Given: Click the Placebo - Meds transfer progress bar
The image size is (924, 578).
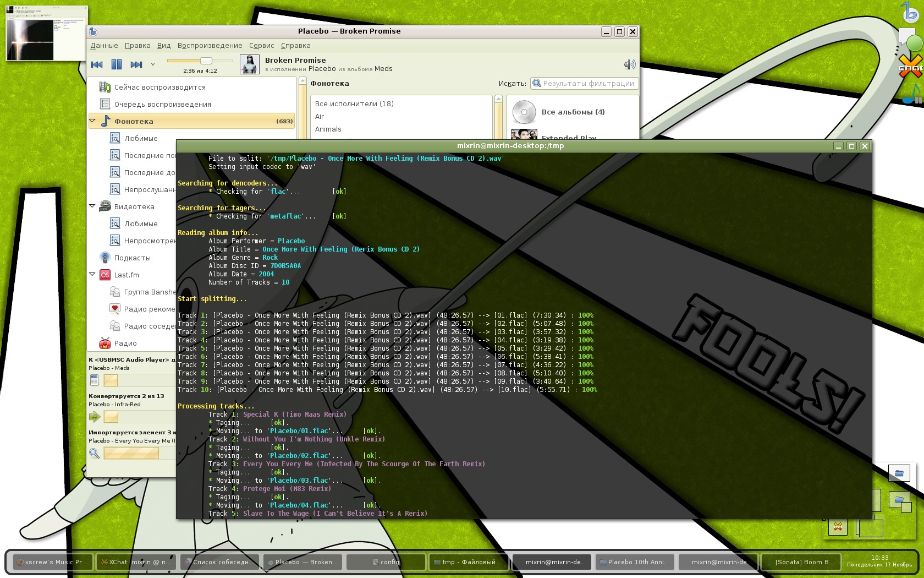Looking at the screenshot, I should click(x=140, y=380).
